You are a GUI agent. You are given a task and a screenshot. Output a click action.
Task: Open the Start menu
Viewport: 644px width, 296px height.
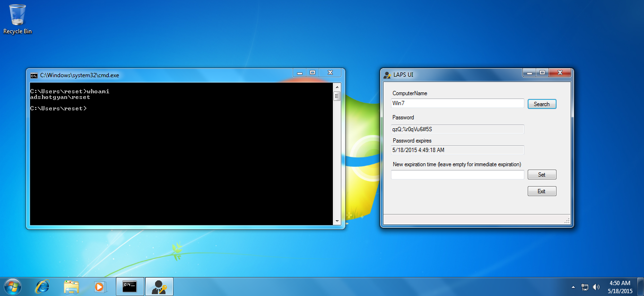(12, 287)
